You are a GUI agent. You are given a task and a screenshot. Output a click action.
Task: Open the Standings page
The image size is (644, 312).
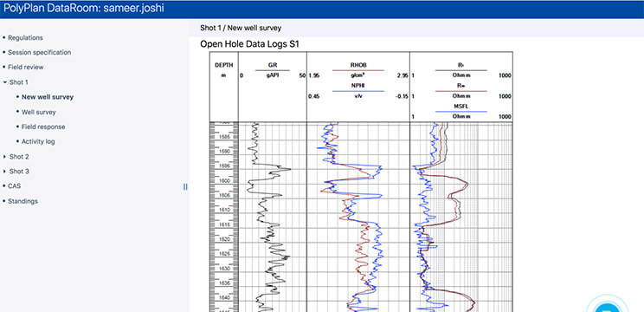click(x=23, y=201)
